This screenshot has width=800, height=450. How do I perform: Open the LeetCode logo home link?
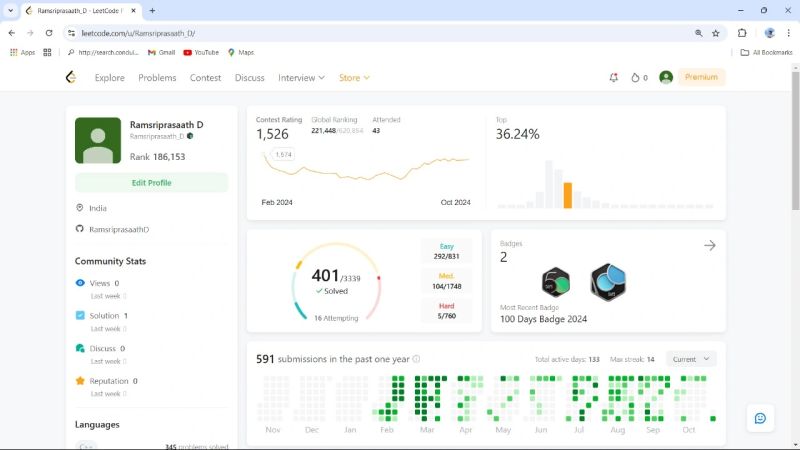tap(71, 77)
